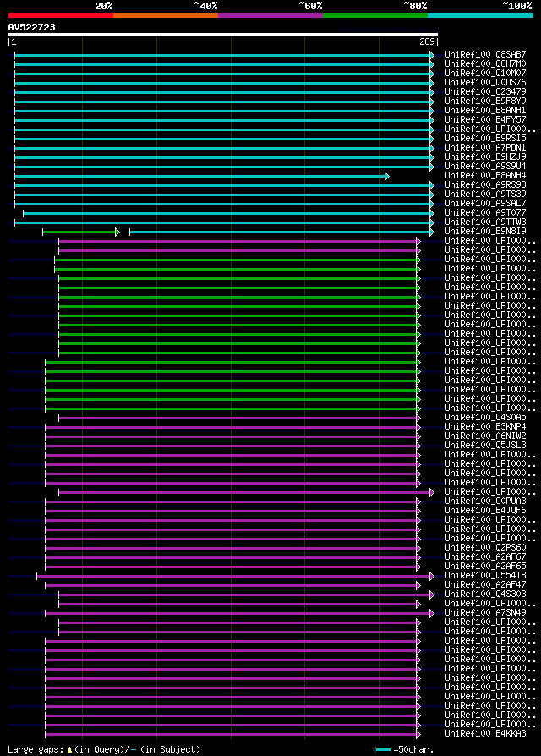Screen dimensions: 541x756
Task: Click the purple alignment bar for Q554I8
Action: pyautogui.click(x=236, y=576)
